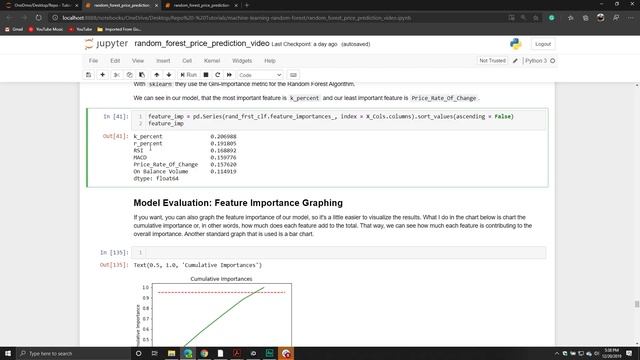Click the k_percent output row
Viewport: 640px width, 360px height.
pyautogui.click(x=185, y=136)
